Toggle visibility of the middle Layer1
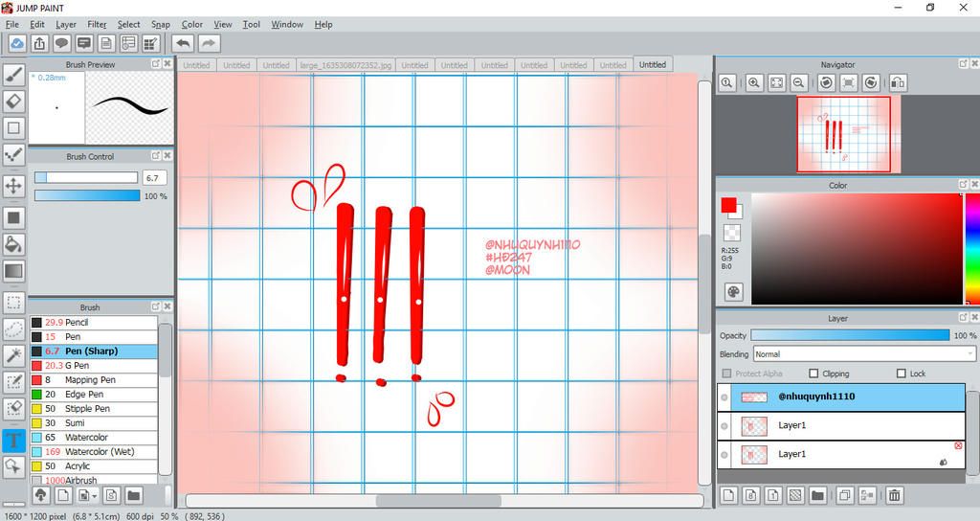This screenshot has width=980, height=521. pyautogui.click(x=724, y=426)
